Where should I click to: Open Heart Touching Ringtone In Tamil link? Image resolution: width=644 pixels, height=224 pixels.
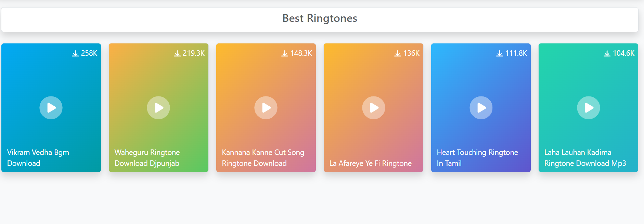click(477, 158)
